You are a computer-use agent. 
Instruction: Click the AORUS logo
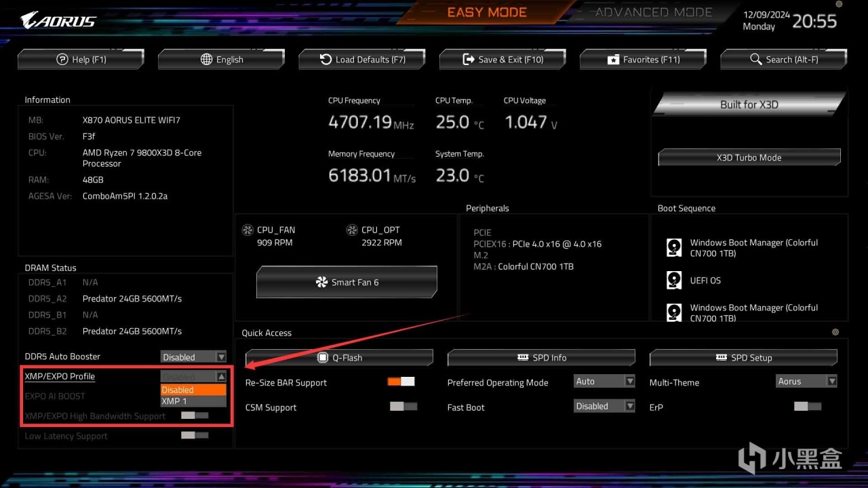58,20
